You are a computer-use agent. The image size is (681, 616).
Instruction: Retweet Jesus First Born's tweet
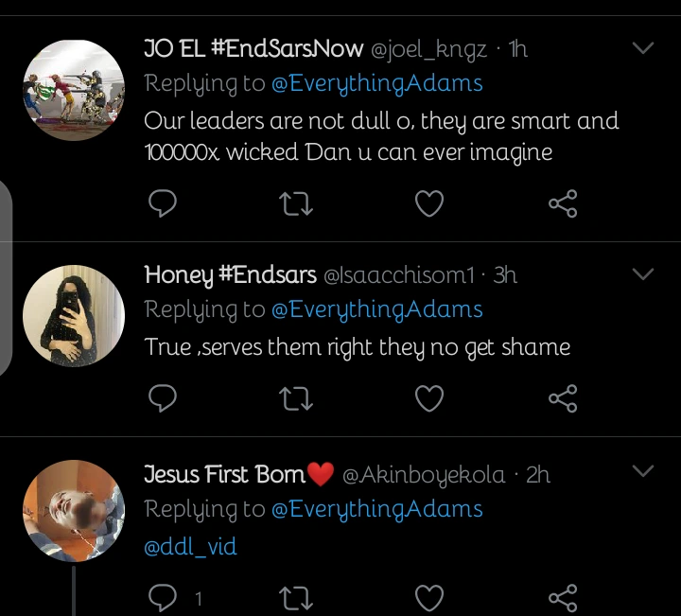pos(297,597)
